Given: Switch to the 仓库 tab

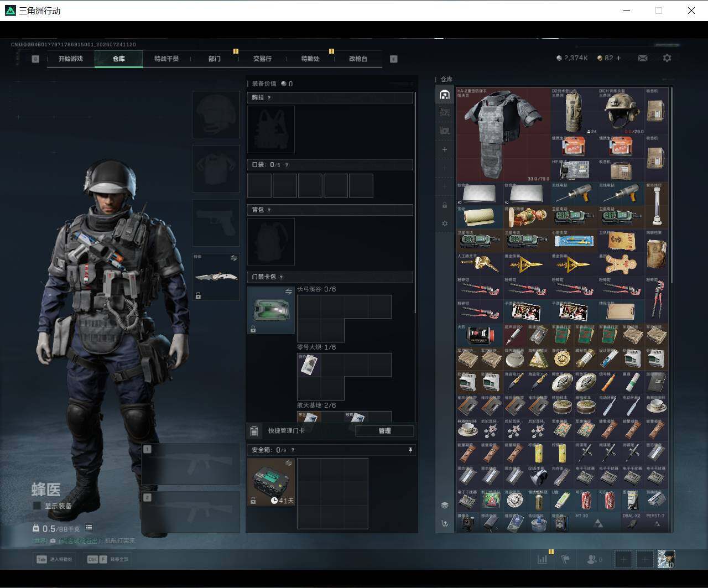Looking at the screenshot, I should coord(119,59).
